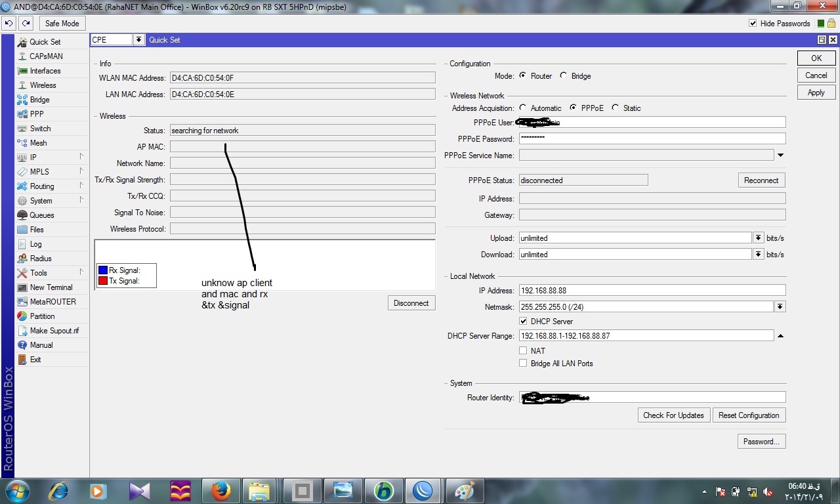Screen dimensions: 840x504
Task: Click the blue Rx Signal swatch
Action: (103, 270)
